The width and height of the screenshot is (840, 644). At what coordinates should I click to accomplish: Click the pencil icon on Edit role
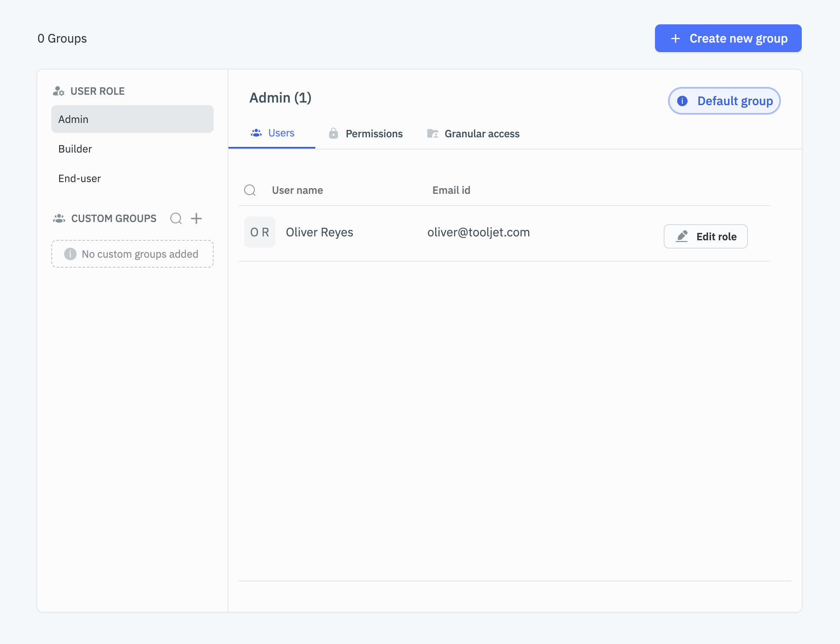pos(682,236)
